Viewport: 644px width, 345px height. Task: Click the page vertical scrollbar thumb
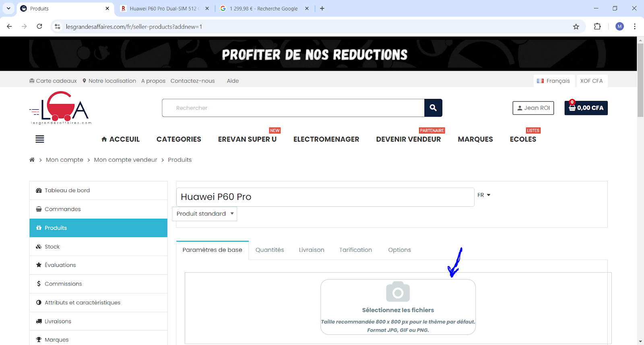(x=640, y=80)
